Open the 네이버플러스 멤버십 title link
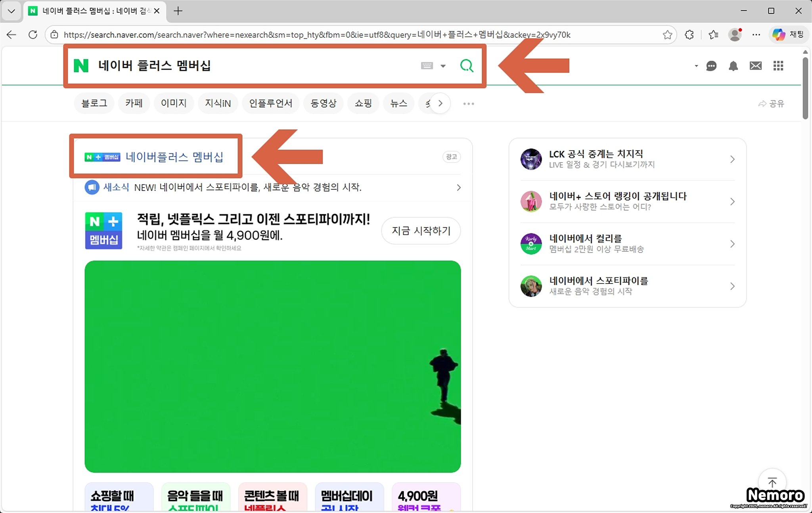 (x=174, y=157)
